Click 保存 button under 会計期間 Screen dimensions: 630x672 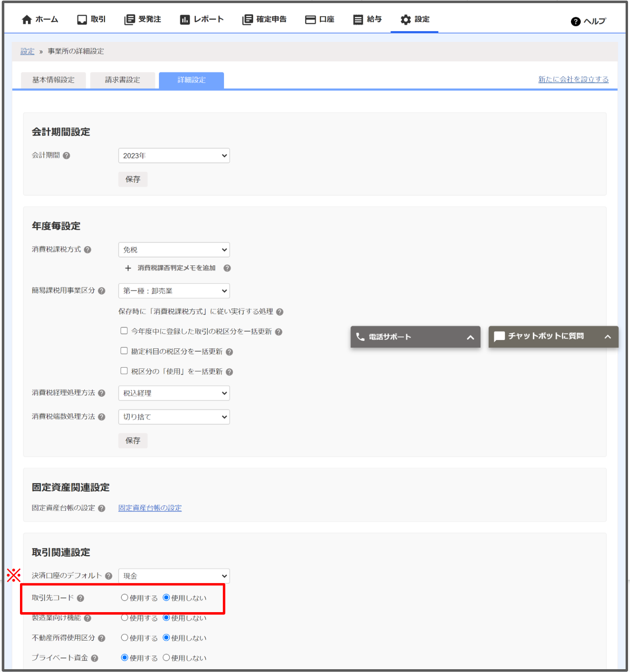[133, 180]
